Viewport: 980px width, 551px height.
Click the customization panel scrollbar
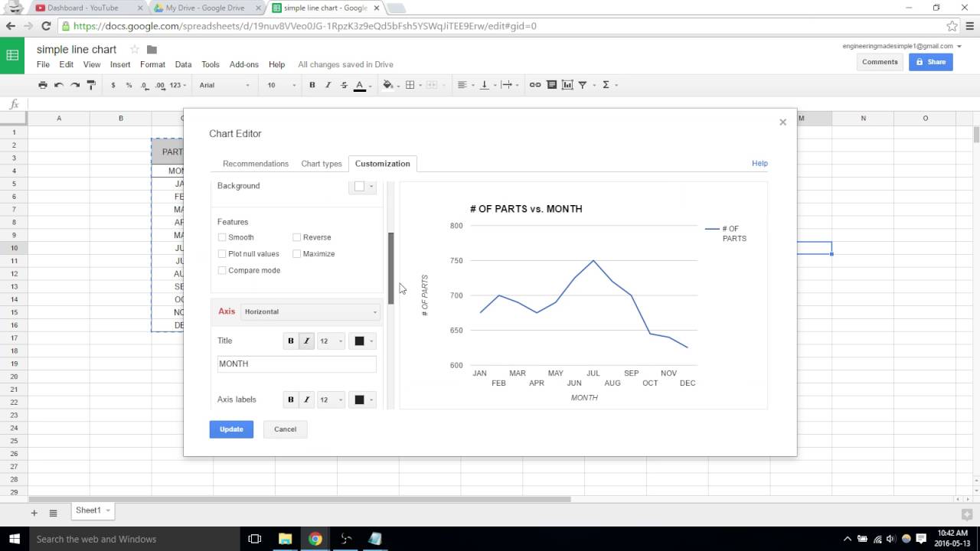[390, 268]
